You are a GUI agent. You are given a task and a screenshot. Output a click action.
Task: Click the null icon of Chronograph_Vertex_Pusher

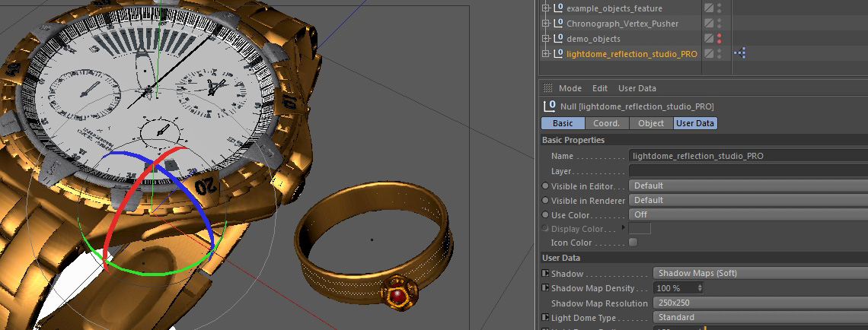[x=558, y=24]
